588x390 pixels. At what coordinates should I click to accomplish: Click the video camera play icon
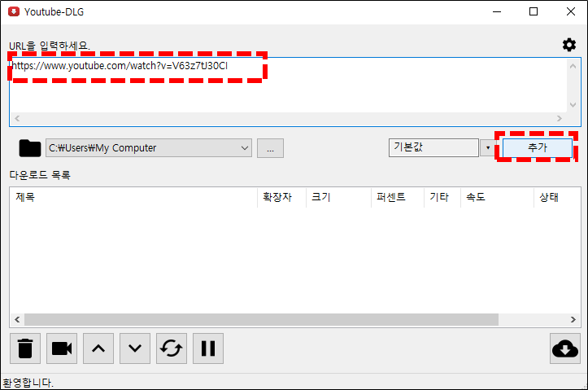click(x=62, y=348)
